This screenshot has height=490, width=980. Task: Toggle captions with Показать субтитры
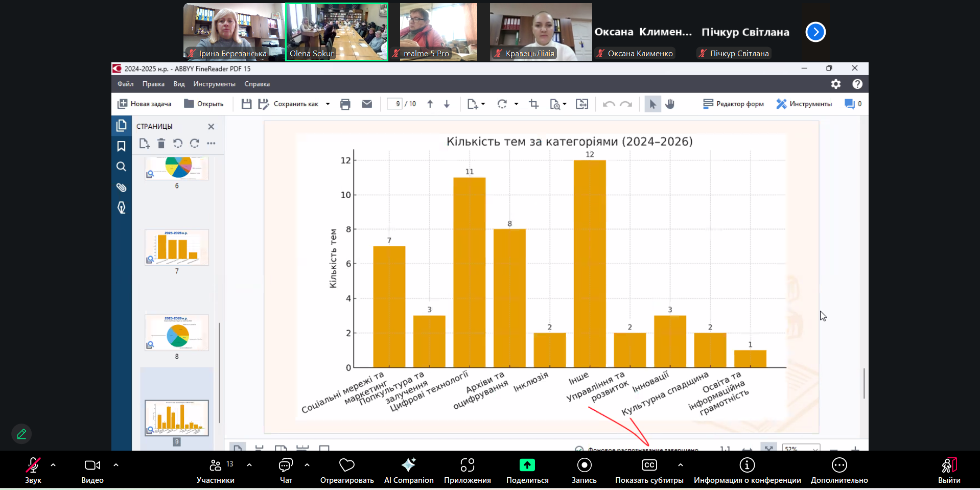pyautogui.click(x=649, y=470)
